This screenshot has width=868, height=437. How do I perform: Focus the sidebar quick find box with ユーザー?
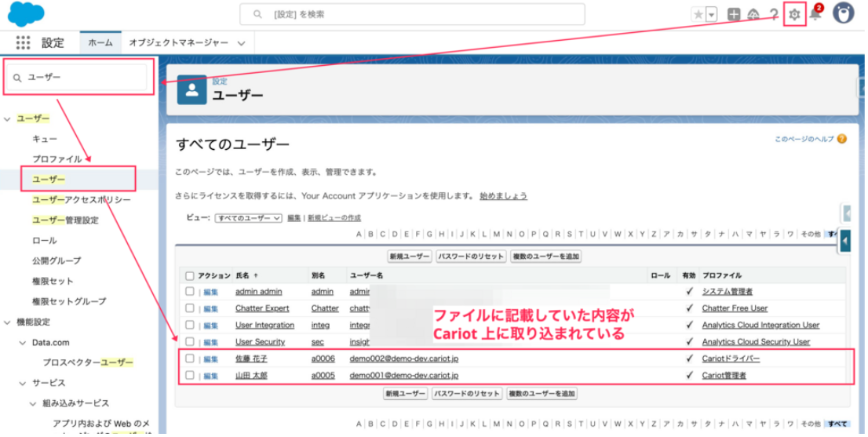tap(76, 78)
